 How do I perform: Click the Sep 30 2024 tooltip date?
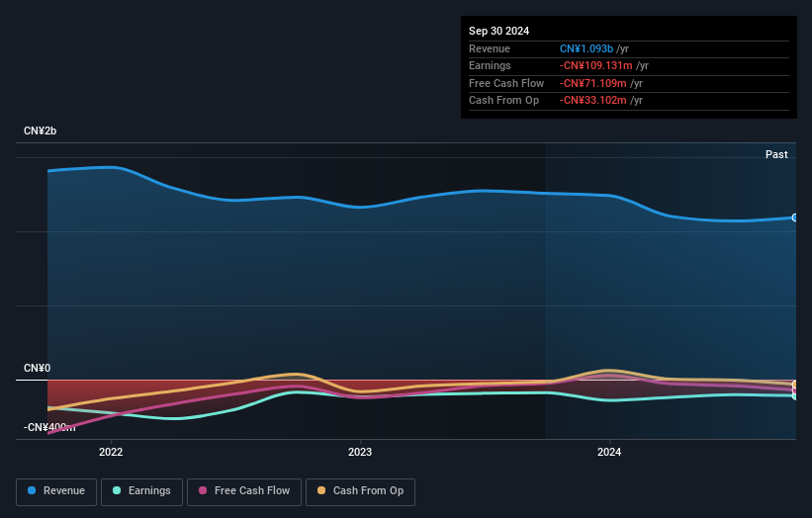(498, 31)
